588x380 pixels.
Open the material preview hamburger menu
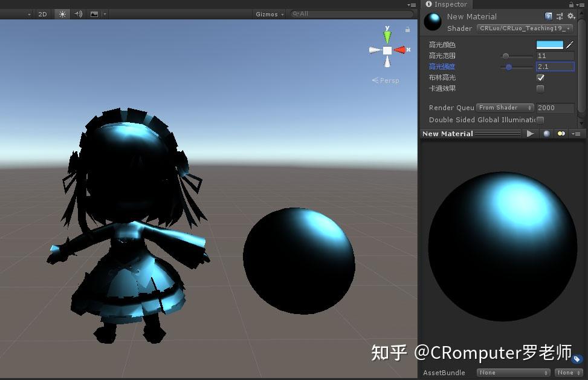pos(577,133)
